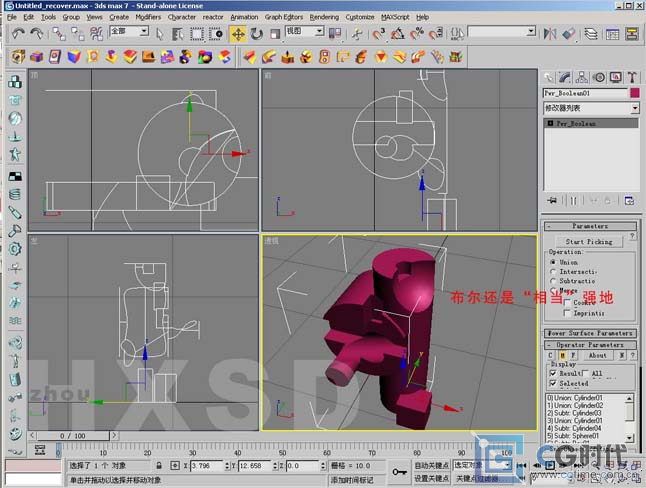
Task: Enable the Cookie checkbox
Action: (567, 303)
